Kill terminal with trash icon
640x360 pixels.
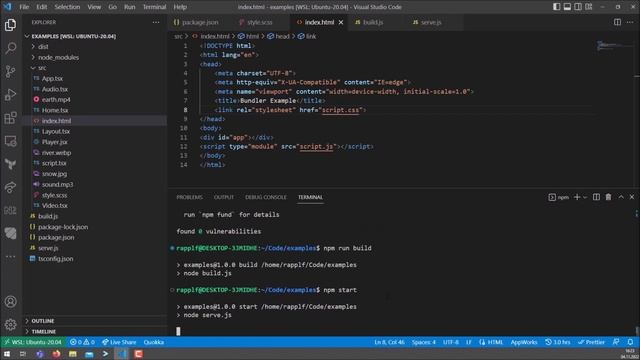[609, 197]
